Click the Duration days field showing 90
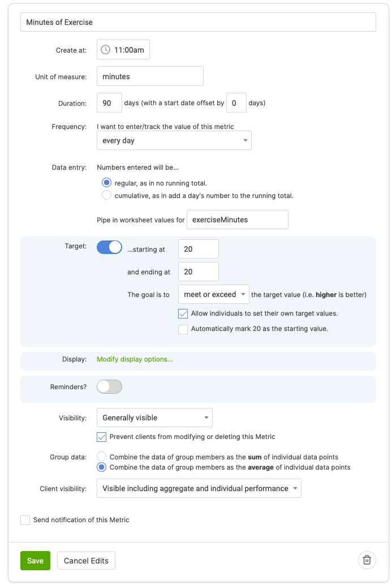 pos(110,103)
